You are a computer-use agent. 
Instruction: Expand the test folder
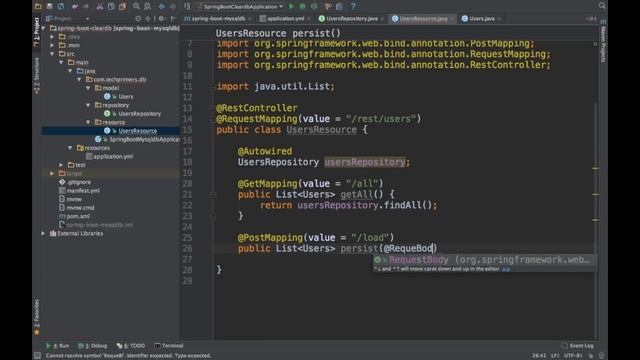[61, 165]
